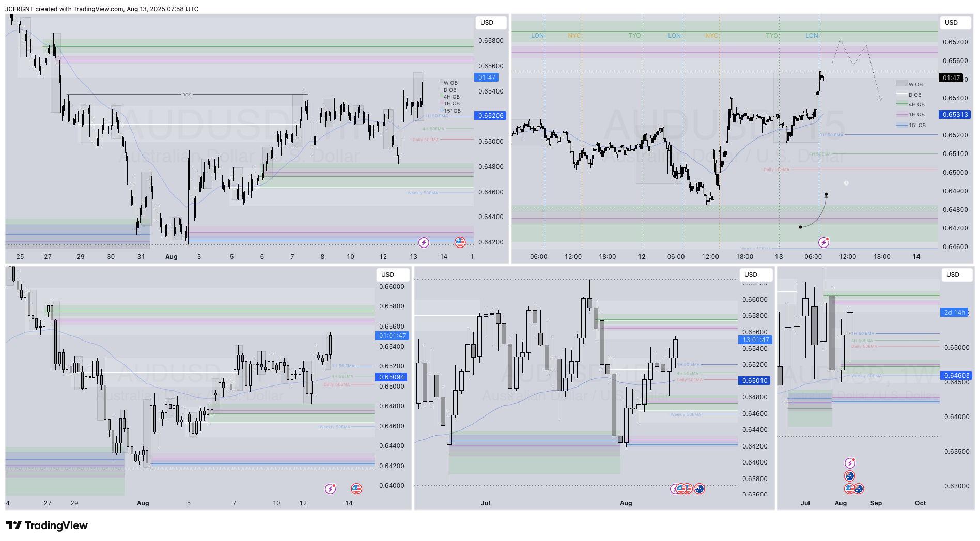
Task: Click the 0.65094 price label
Action: coord(392,377)
